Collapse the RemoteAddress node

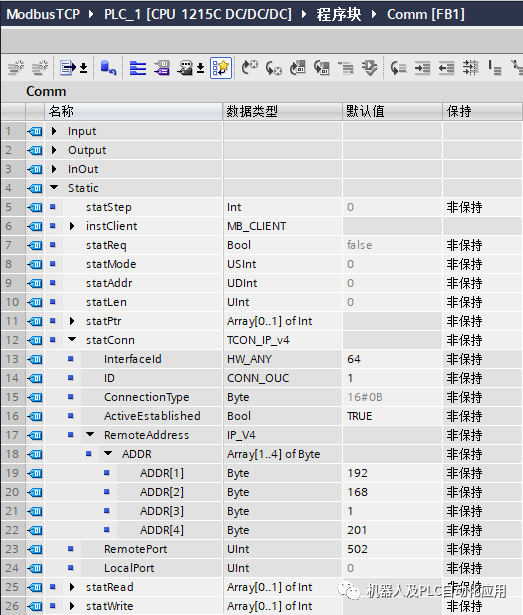click(x=90, y=434)
